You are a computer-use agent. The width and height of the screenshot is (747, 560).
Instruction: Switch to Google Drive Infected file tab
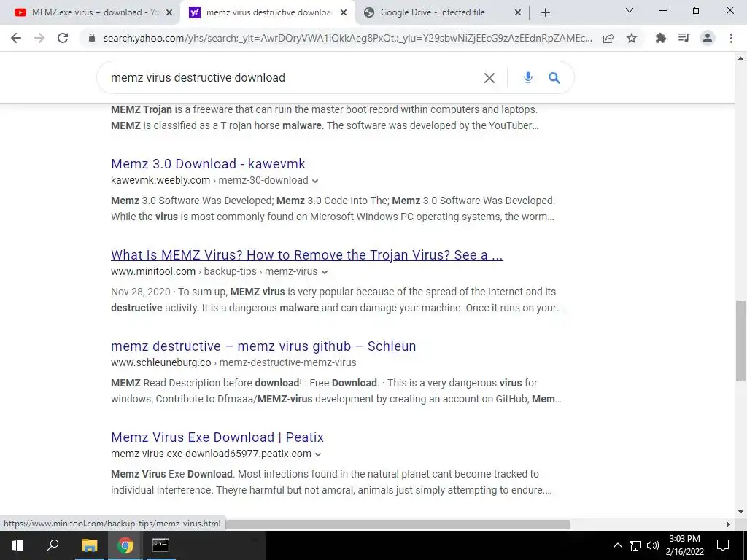click(x=442, y=13)
